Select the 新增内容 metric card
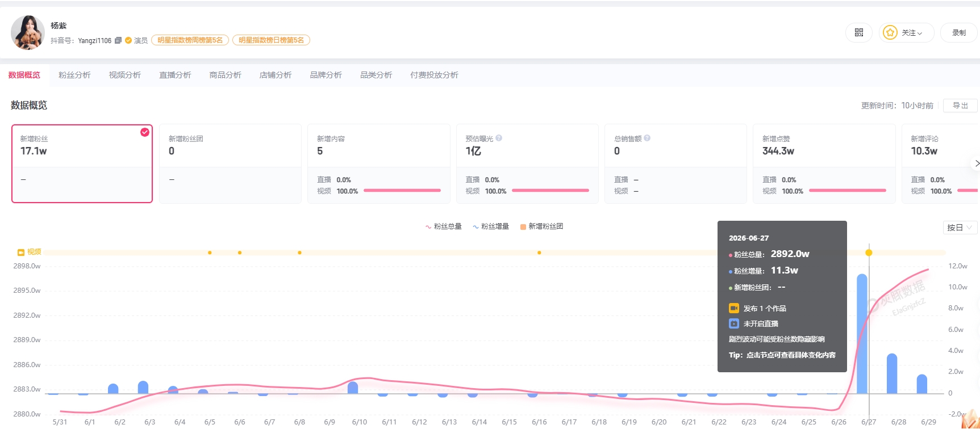Viewport: 980px width, 429px height. click(x=378, y=163)
